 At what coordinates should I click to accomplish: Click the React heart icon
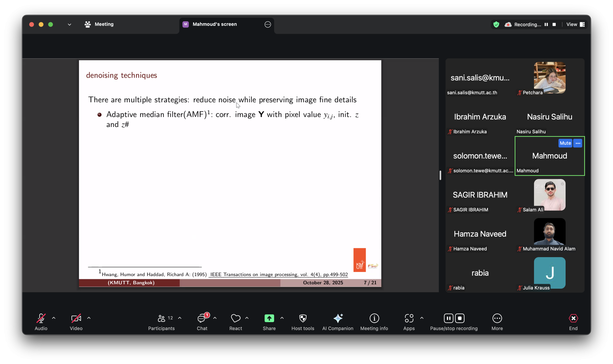point(236,318)
